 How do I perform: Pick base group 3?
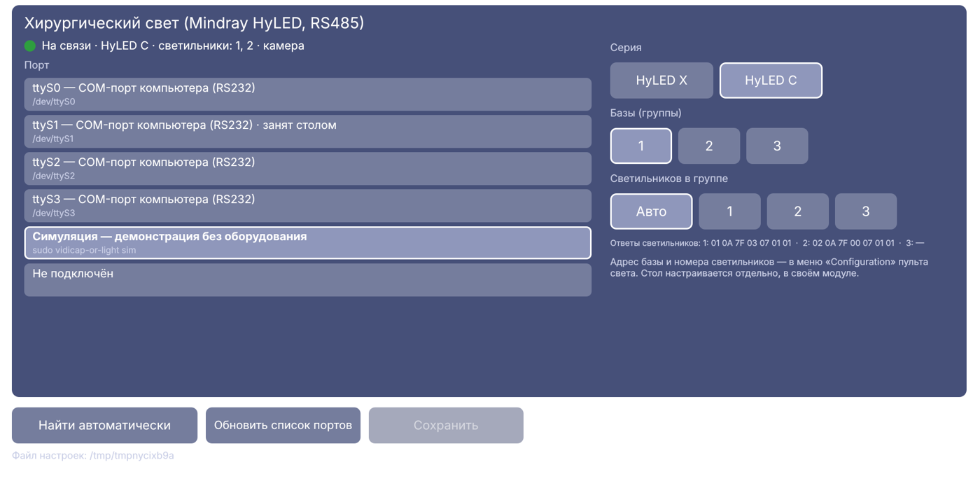pos(777,146)
